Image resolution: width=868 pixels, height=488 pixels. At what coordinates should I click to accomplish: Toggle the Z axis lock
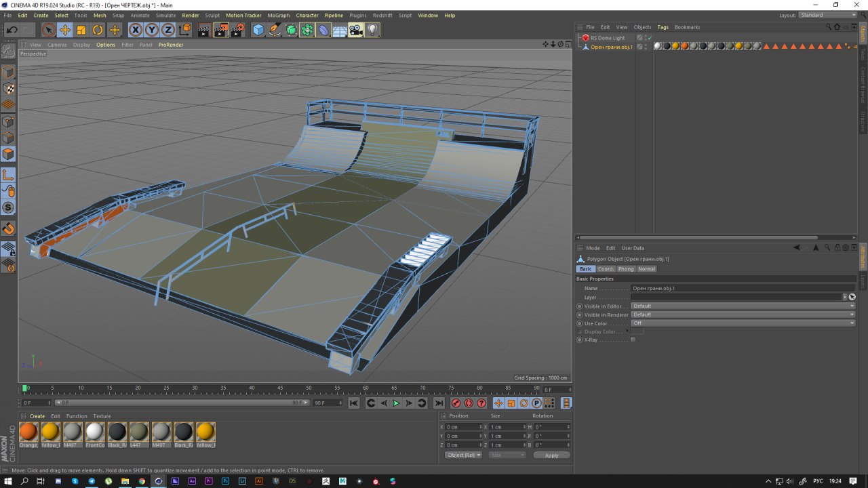point(167,30)
